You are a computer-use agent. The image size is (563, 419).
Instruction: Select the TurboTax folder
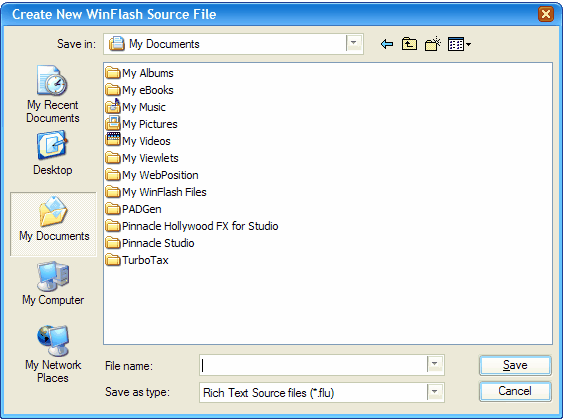tap(137, 260)
